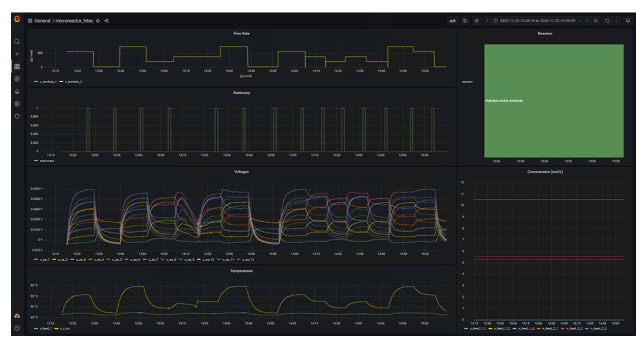Open the sidebar Search
644x343 pixels.
click(17, 41)
